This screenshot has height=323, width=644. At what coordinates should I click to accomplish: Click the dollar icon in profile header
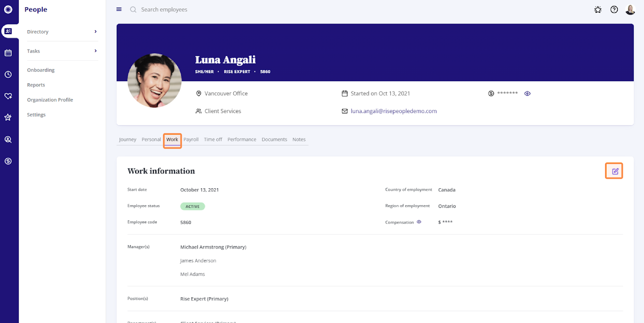pyautogui.click(x=491, y=93)
